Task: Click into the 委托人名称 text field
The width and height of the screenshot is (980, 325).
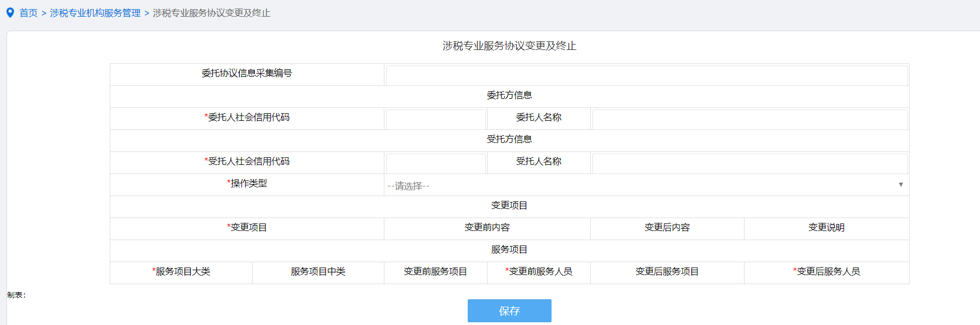Action: (x=749, y=119)
